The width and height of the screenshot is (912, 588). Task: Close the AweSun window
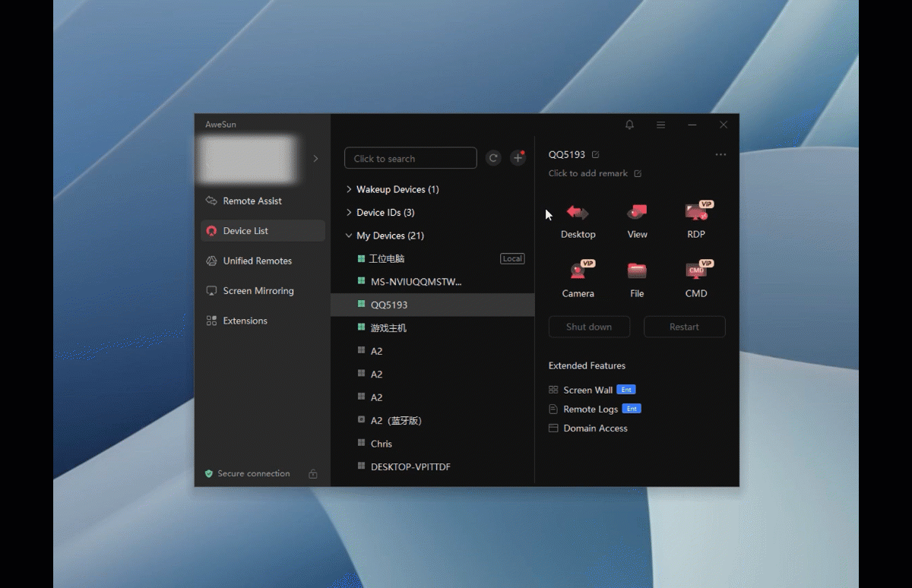(724, 125)
